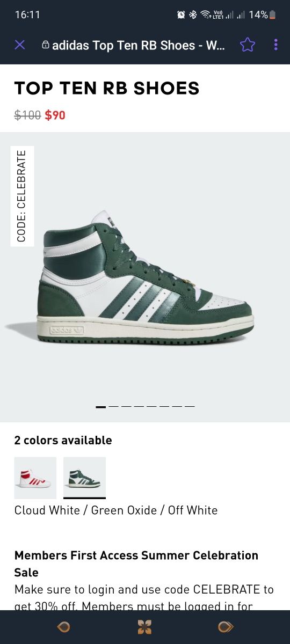Tap the lock icon for site security info
290x644 pixels.
[46, 45]
